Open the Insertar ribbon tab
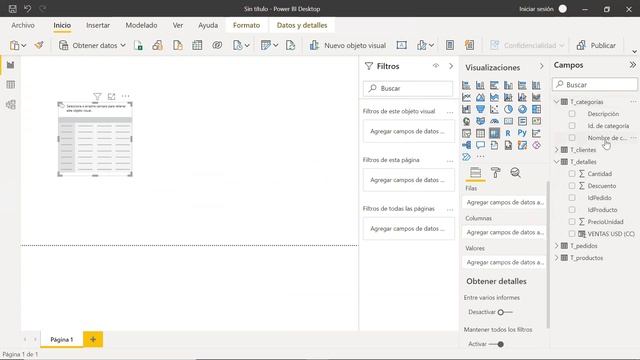 point(98,25)
